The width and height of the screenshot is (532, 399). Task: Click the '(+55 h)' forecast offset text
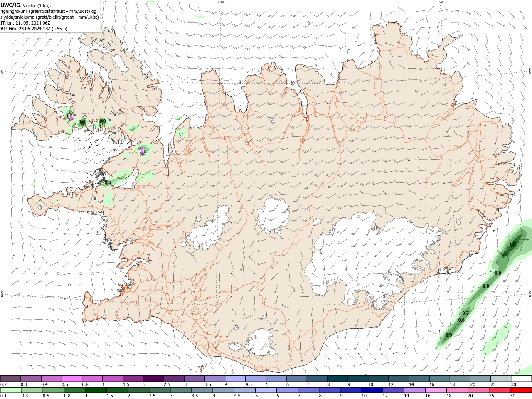[x=60, y=29]
